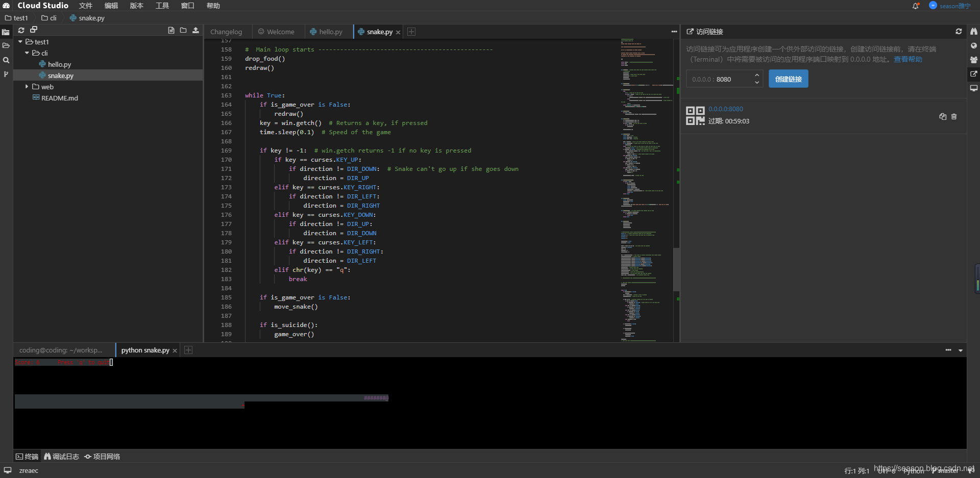Click the cli breadcrumb
Viewport: 980px width, 478px height.
click(x=49, y=18)
